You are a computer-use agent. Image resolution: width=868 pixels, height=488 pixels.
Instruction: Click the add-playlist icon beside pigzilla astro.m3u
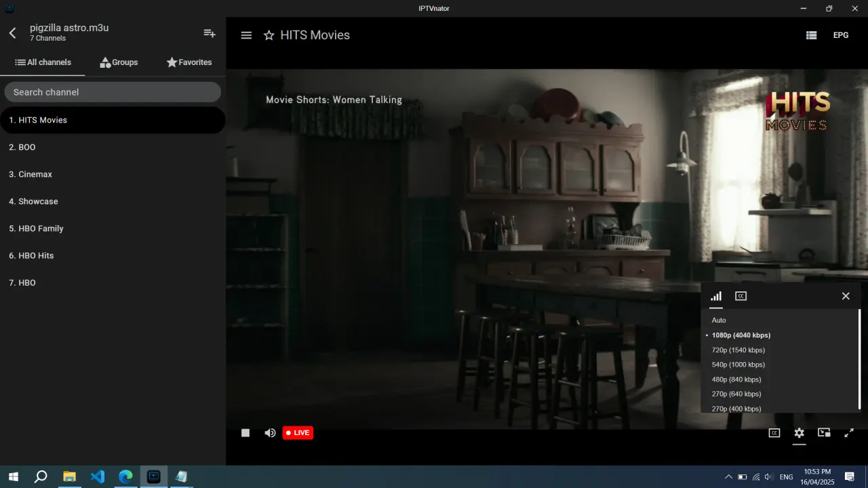[x=210, y=33]
